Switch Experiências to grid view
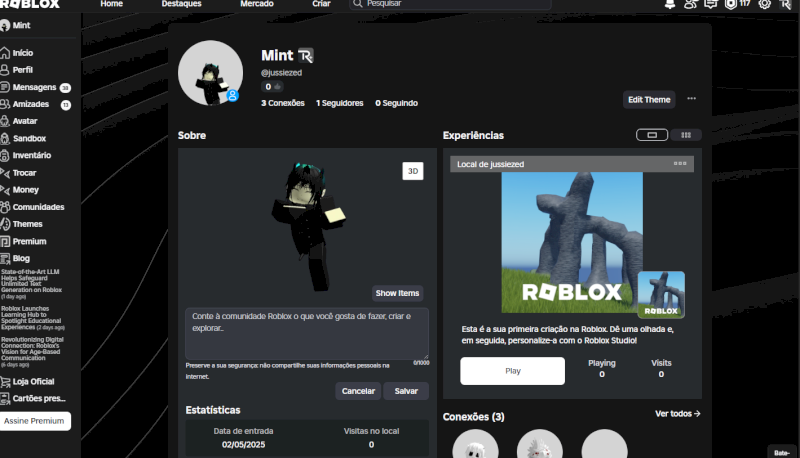800x458 pixels. [686, 135]
